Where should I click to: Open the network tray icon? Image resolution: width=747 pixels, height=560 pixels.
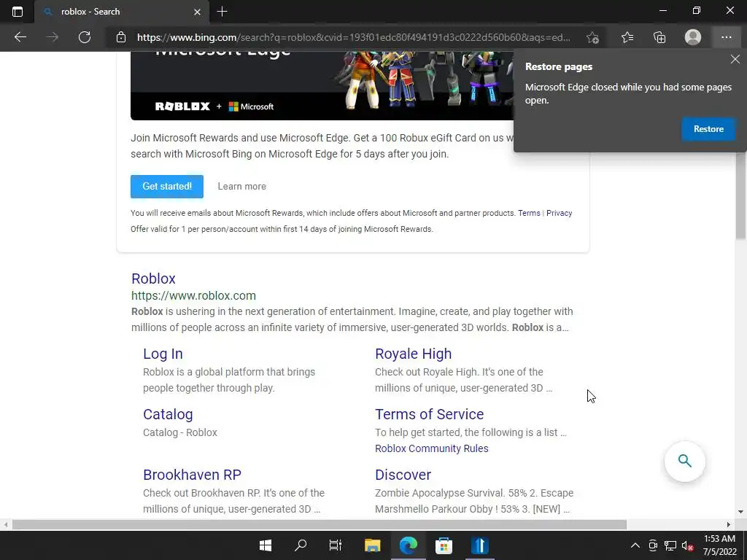(x=670, y=545)
